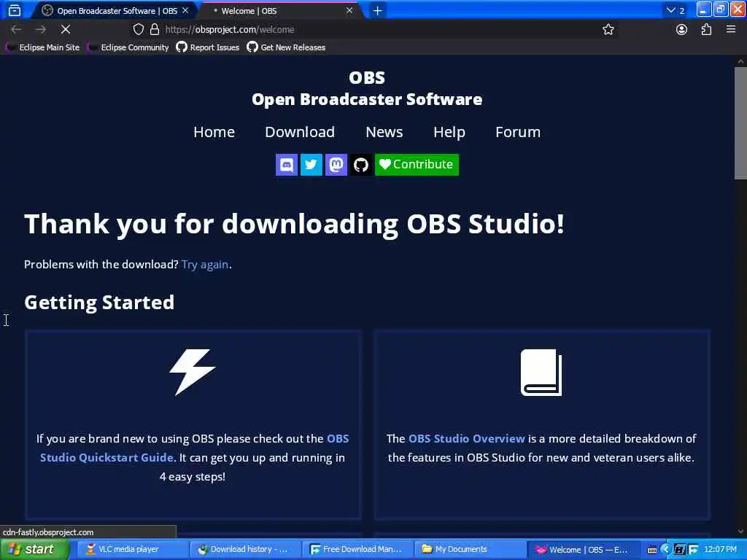Screen dimensions: 747x560
Task: Open a new tab with the plus button
Action: click(377, 10)
